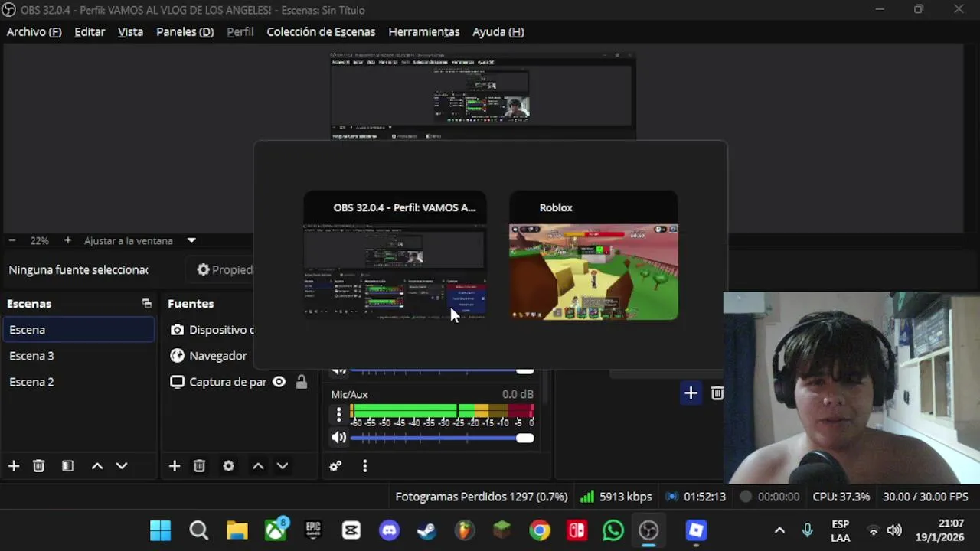Click the 01:52:13 streaming timer

695,497
